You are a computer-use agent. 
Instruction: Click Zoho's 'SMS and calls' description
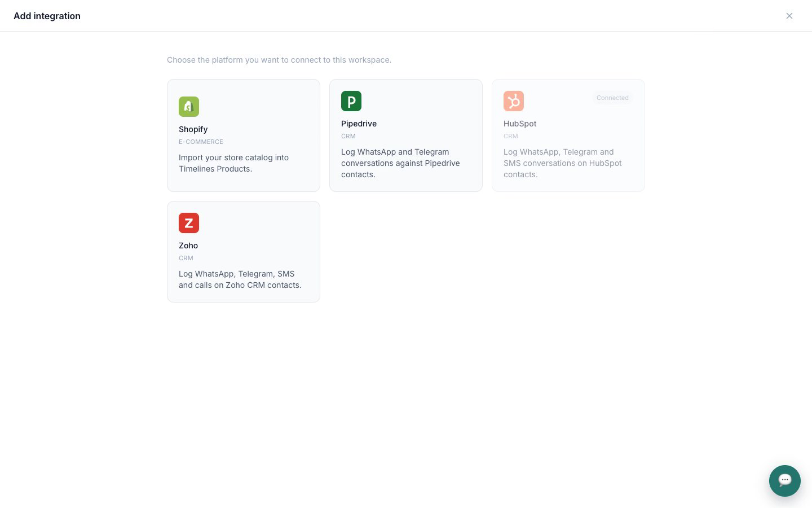240,279
